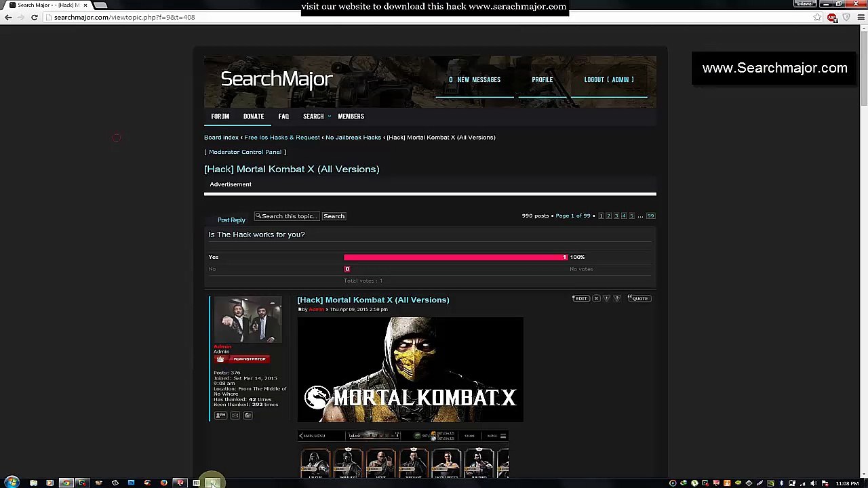The width and height of the screenshot is (868, 488).
Task: Click the Yes poll result bar
Action: (455, 258)
